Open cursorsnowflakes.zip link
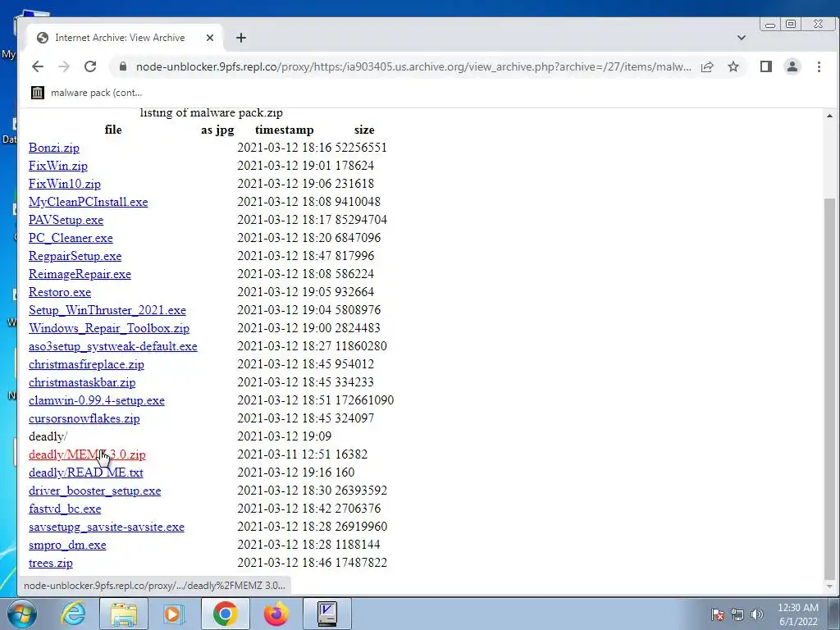 point(84,418)
